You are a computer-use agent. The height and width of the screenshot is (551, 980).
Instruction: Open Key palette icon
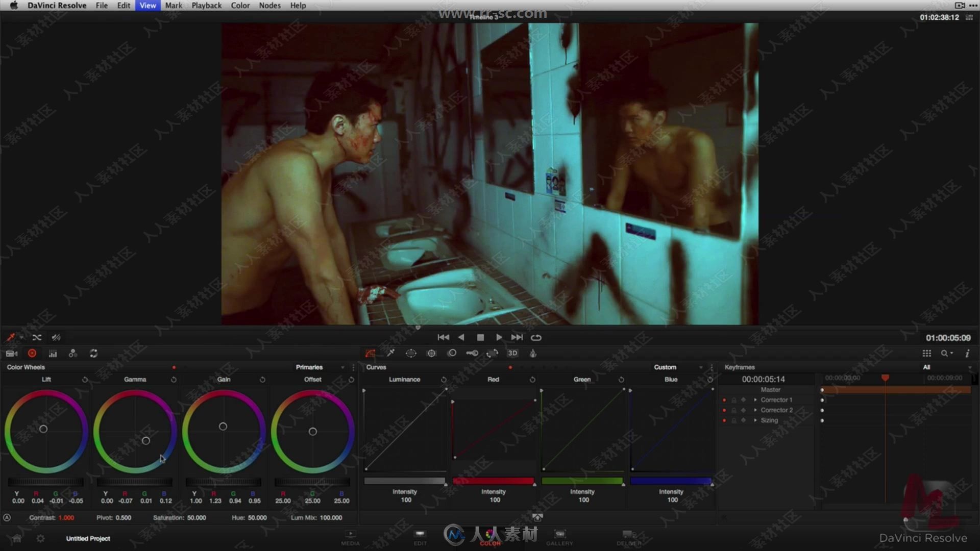(472, 353)
